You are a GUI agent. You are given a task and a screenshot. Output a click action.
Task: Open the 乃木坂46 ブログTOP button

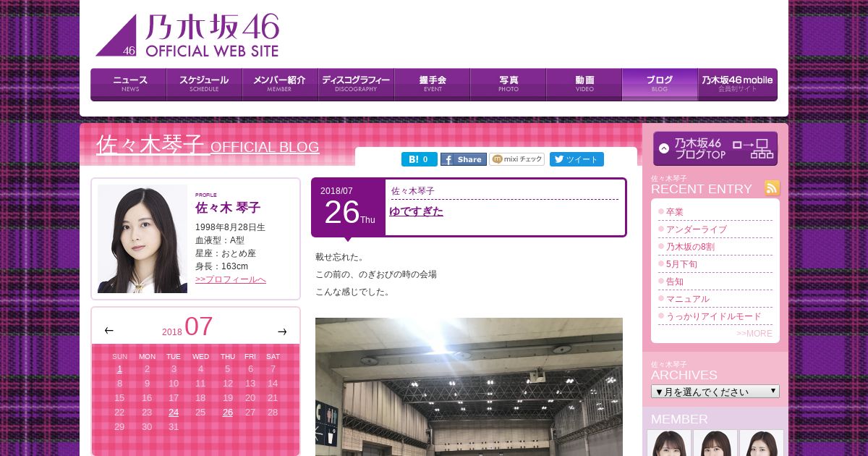[715, 148]
